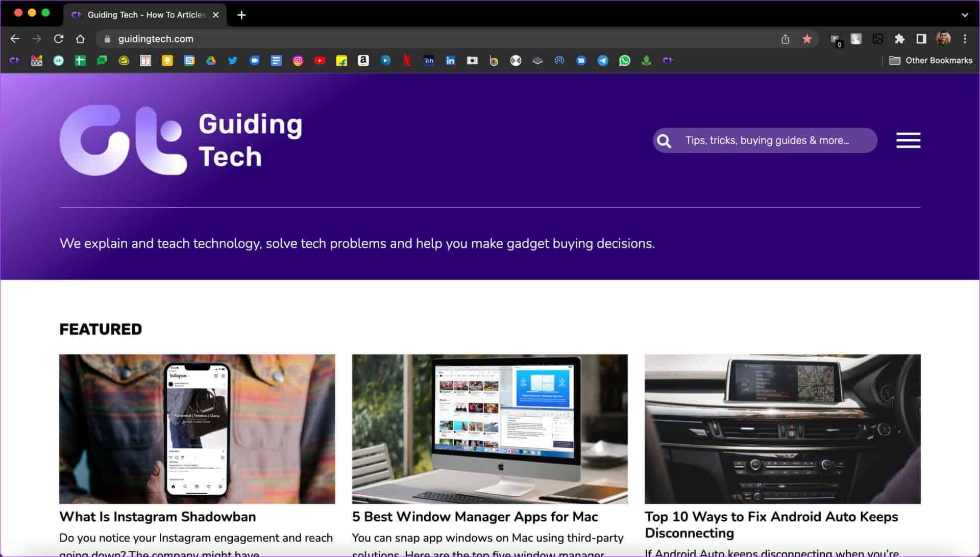Open the Netflix bookmark icon
This screenshot has width=980, height=557.
coord(407,61)
